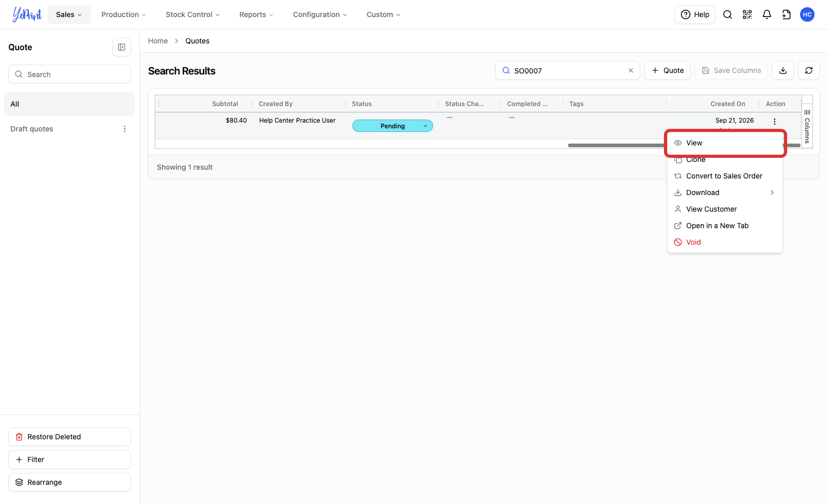Screen dimensions: 828x504
Task: Change the Pending status dropdown
Action: (393, 126)
